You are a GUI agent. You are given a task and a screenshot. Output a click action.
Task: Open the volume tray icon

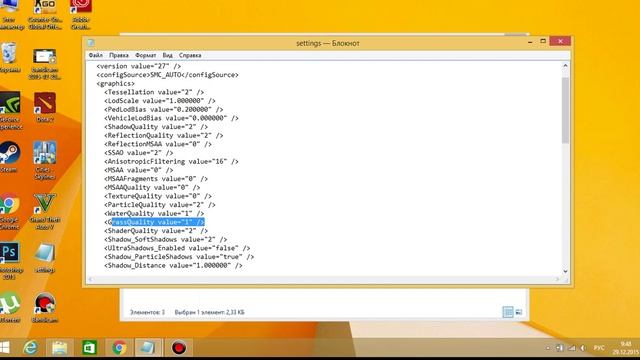tap(583, 348)
